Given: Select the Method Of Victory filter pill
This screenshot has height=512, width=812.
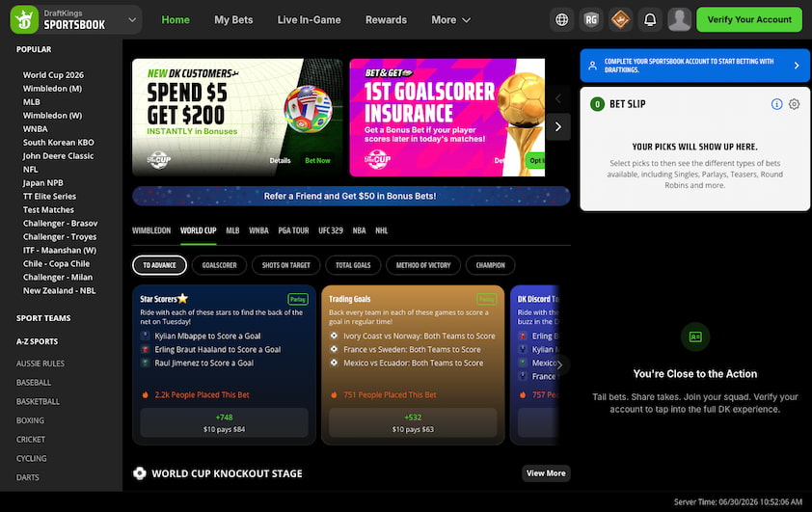Looking at the screenshot, I should (423, 265).
